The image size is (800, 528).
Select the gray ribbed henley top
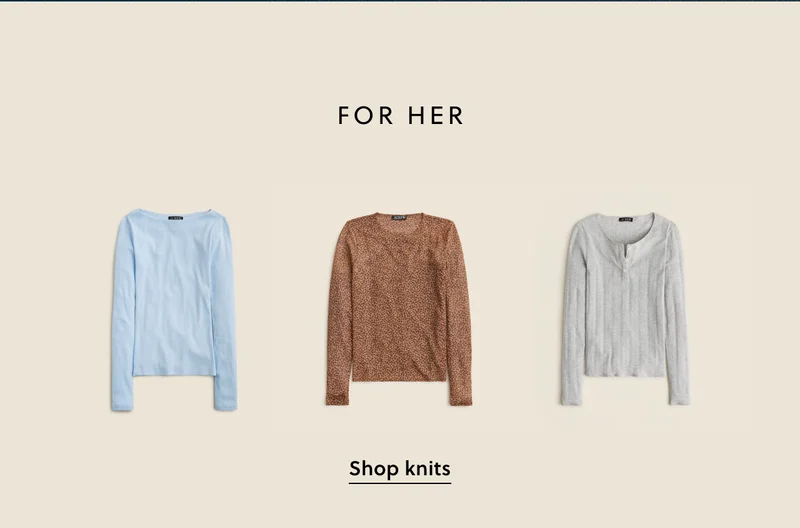pos(624,309)
